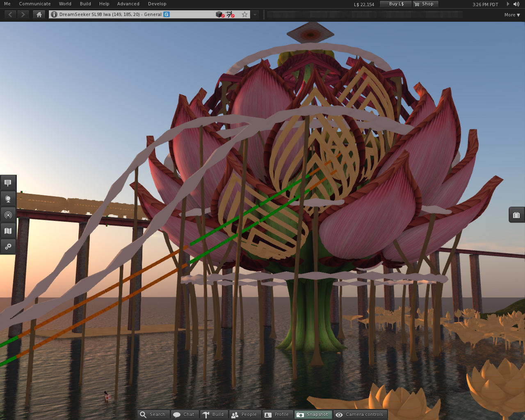Click the Shop button
The height and width of the screenshot is (420, 525).
coord(425,4)
